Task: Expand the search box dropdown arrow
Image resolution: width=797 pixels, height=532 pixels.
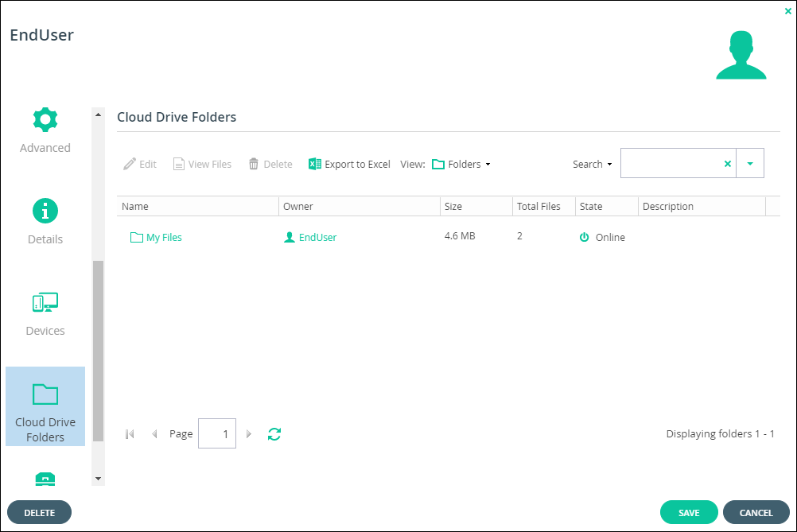Action: click(x=750, y=164)
